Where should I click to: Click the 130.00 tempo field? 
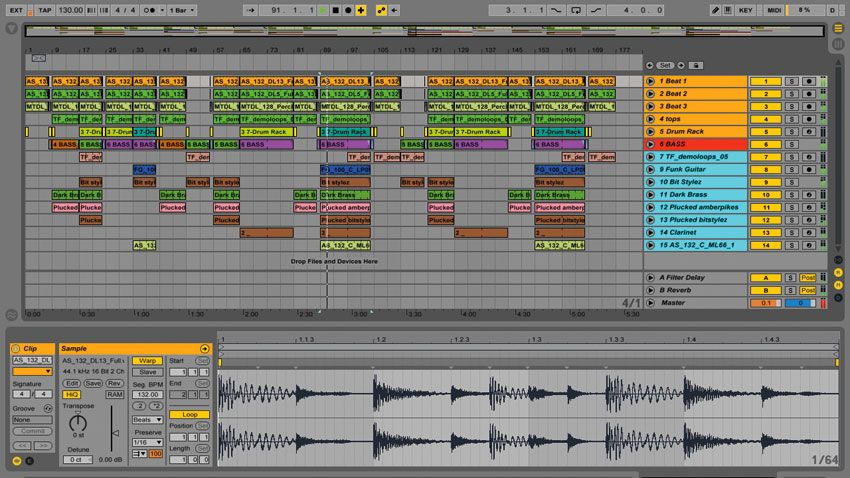[70, 10]
